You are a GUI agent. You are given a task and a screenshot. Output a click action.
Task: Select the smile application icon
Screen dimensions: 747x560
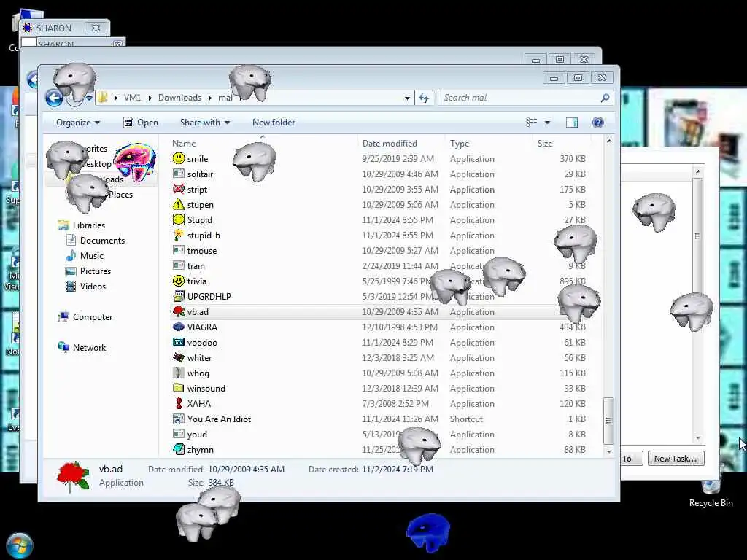pos(179,158)
